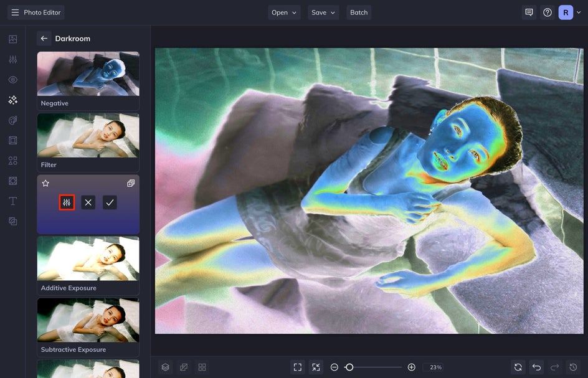588x378 pixels.
Task: Apply the effect with the checkmark button
Action: [x=110, y=202]
